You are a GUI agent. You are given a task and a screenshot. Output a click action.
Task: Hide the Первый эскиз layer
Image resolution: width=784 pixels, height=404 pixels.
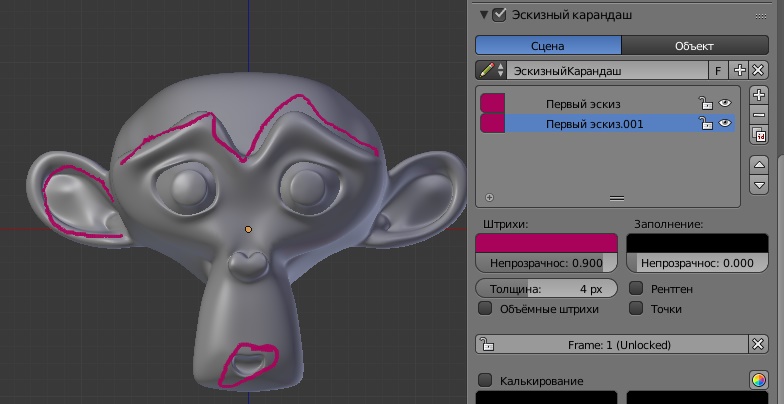tap(724, 104)
